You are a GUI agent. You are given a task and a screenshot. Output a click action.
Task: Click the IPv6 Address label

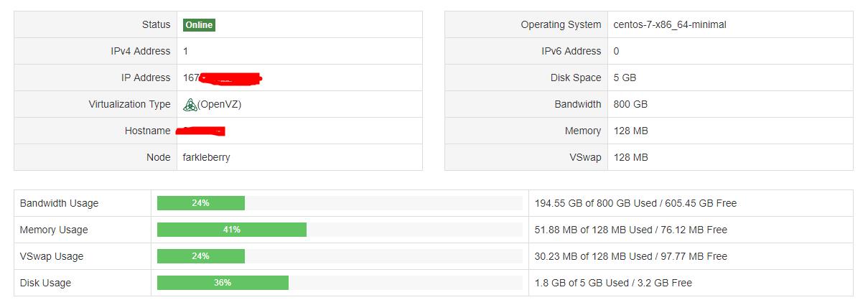pos(571,51)
